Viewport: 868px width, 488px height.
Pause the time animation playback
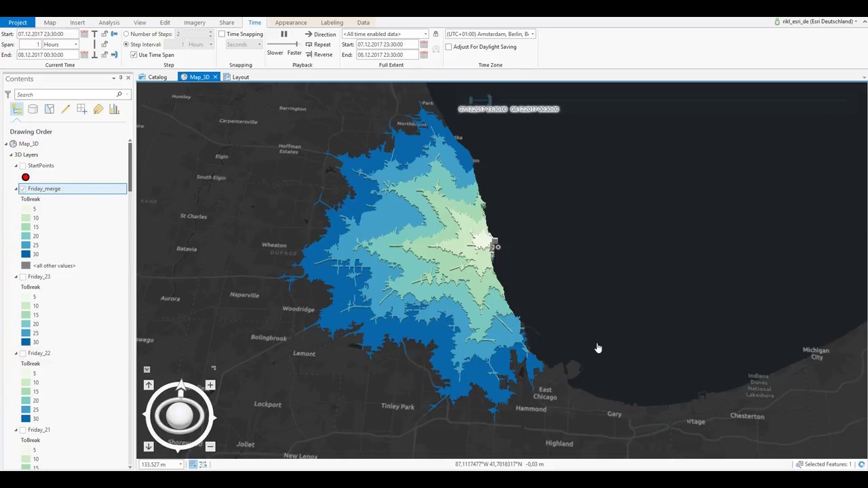tap(284, 34)
